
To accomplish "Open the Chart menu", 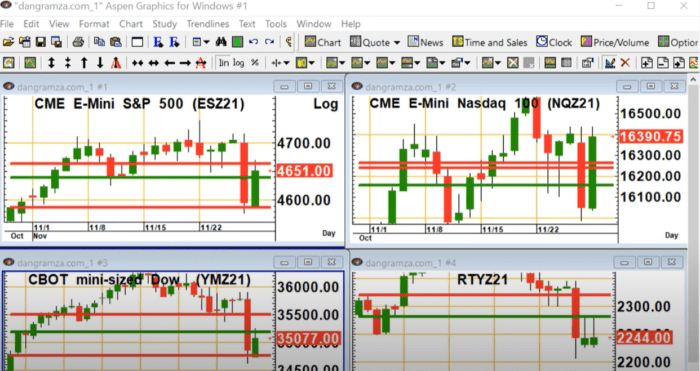I will pos(131,24).
